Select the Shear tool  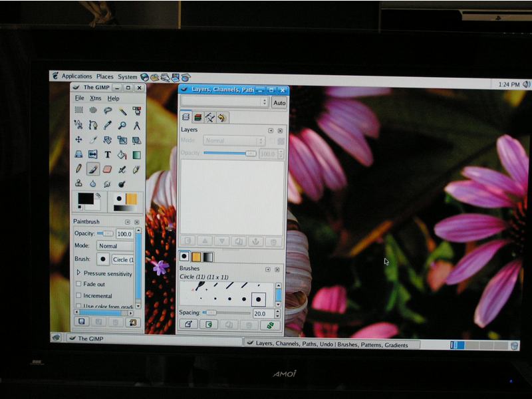(x=137, y=140)
